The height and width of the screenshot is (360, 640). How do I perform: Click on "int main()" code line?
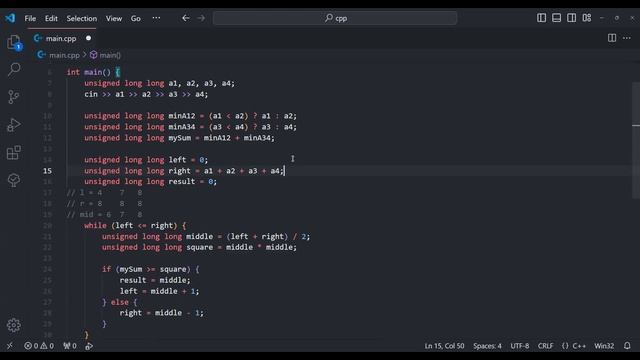93,72
